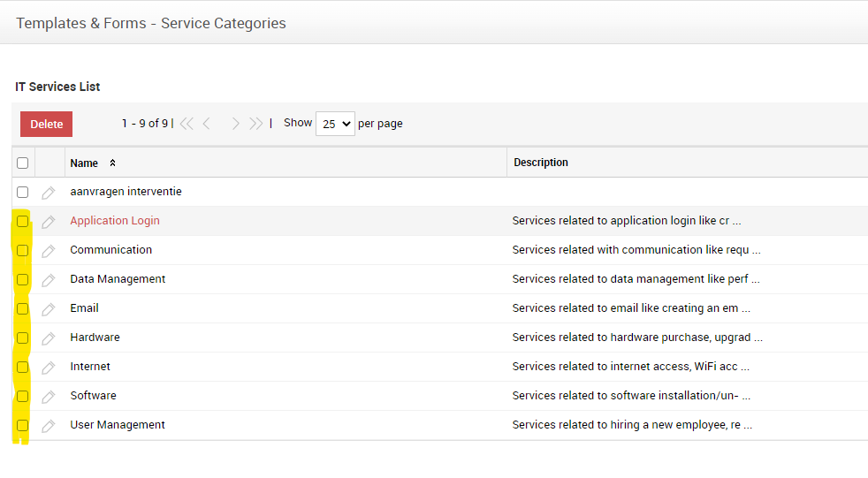The image size is (868, 478).
Task: Edit the Data Management category
Action: coord(49,280)
